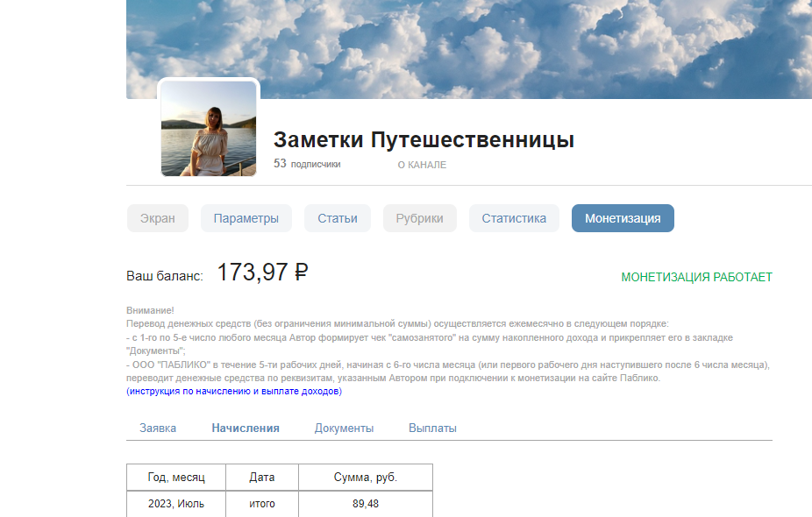The height and width of the screenshot is (517, 812).
Task: Click the 89,48 amount cell
Action: coord(366,504)
